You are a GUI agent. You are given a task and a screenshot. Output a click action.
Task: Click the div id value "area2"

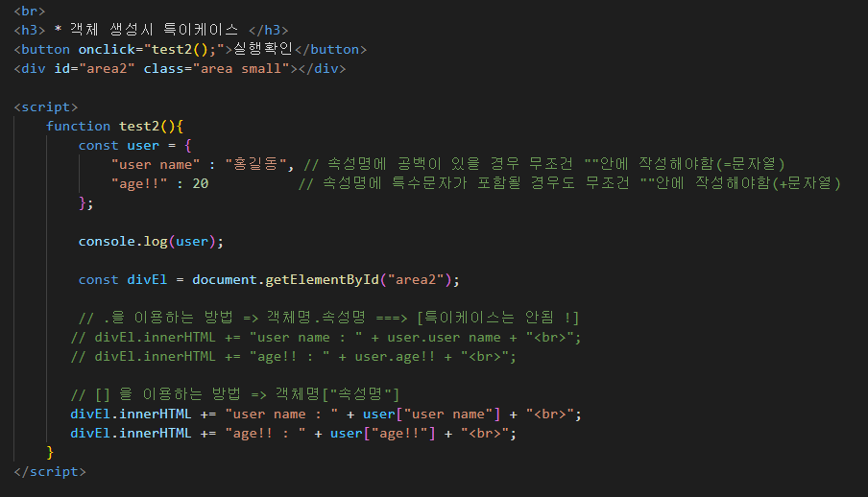tap(107, 69)
